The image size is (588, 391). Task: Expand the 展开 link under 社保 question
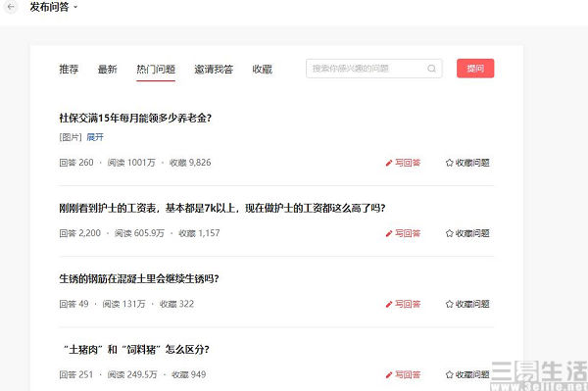95,137
